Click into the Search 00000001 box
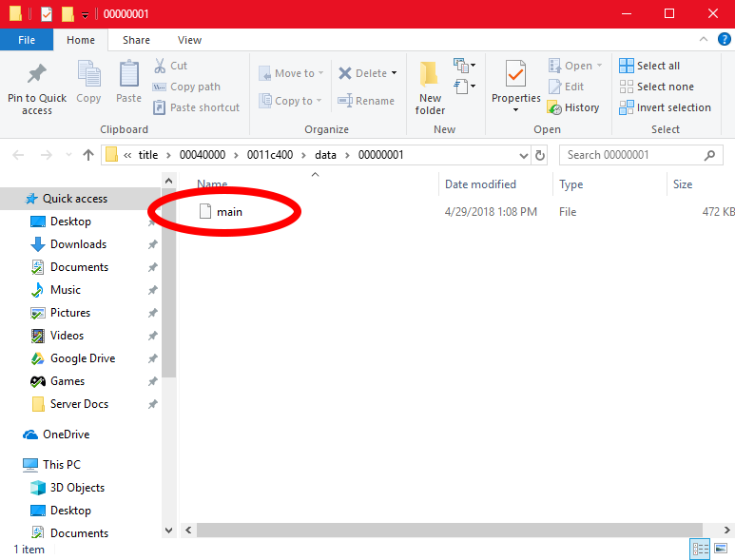 [632, 155]
